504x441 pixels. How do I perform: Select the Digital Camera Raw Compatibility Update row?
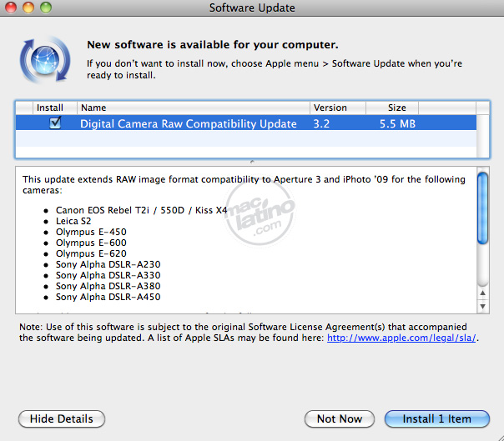(246, 123)
